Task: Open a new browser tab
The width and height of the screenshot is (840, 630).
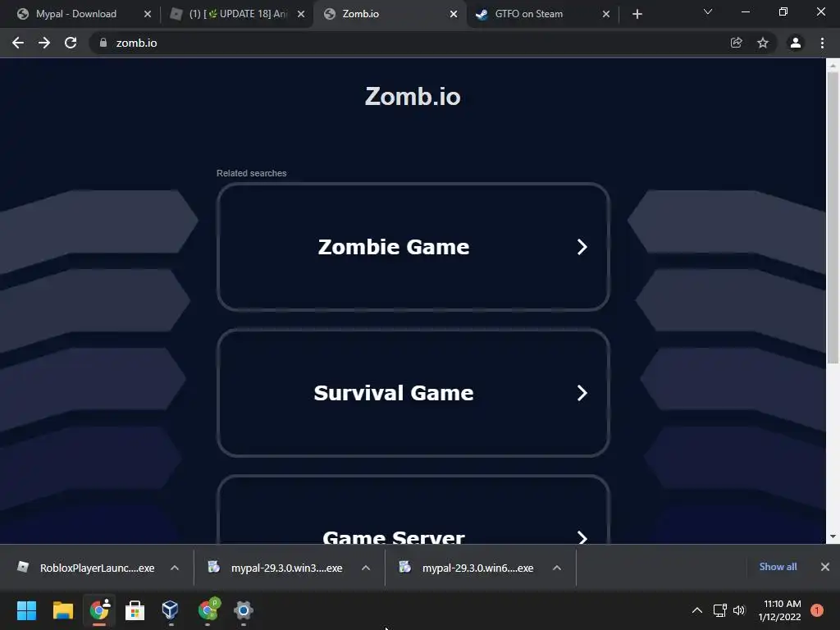Action: pos(637,14)
